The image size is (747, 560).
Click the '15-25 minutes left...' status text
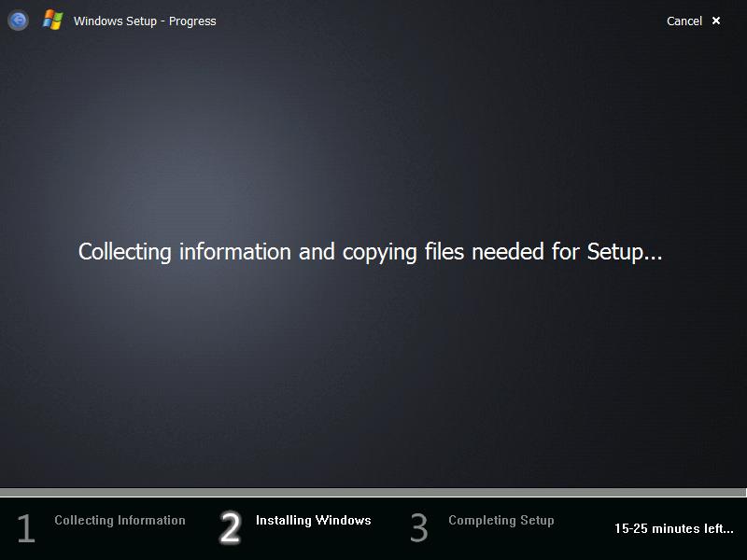tap(674, 528)
